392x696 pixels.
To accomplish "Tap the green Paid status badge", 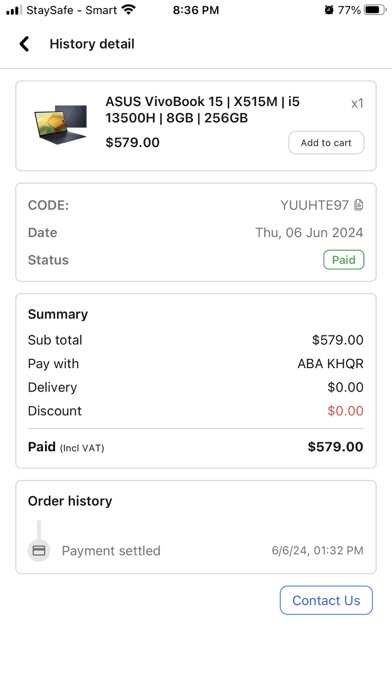I will [x=344, y=260].
